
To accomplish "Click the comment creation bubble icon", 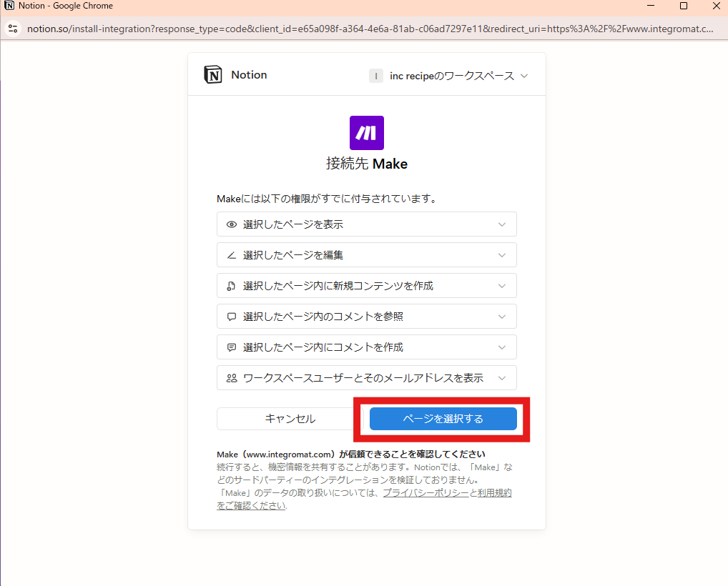I will 231,347.
